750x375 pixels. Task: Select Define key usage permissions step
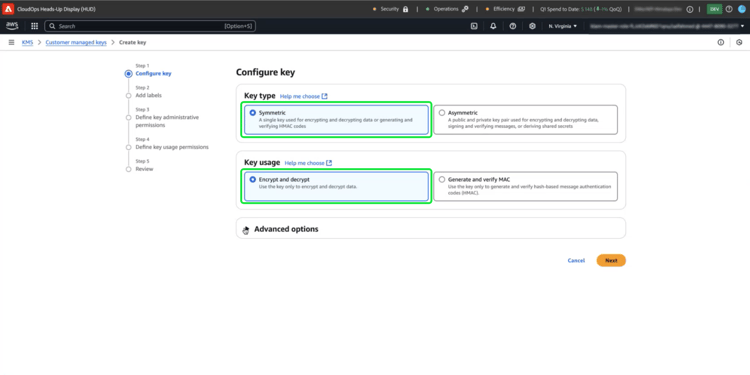click(172, 147)
